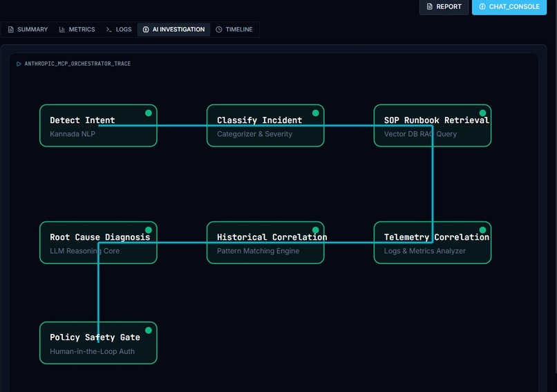This screenshot has height=392, width=557.
Task: Open the Policy Safety Gate node
Action: coord(98,343)
